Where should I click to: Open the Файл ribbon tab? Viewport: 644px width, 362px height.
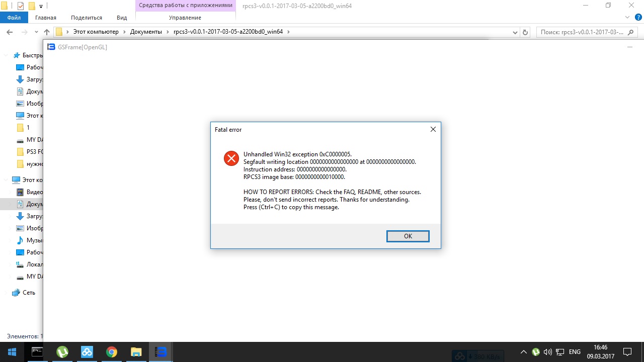(x=14, y=18)
